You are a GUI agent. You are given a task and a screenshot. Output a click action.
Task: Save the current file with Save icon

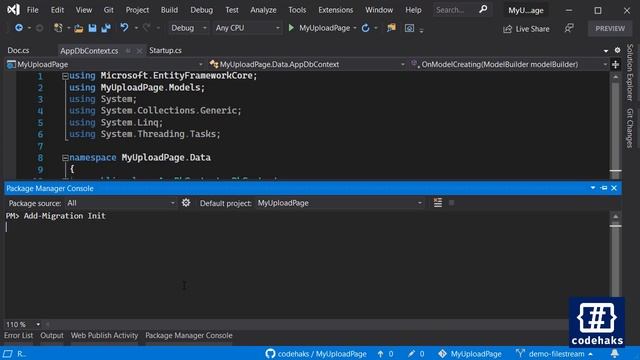point(93,28)
